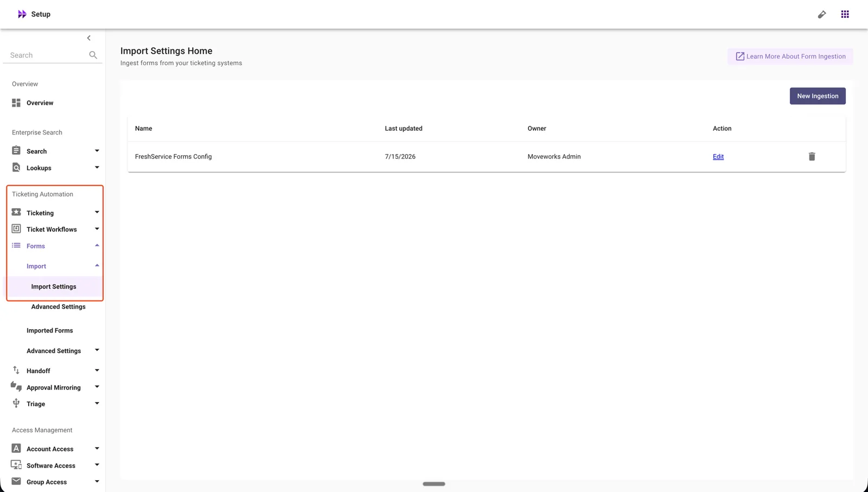Open the Overview menu item
868x492 pixels.
point(40,103)
